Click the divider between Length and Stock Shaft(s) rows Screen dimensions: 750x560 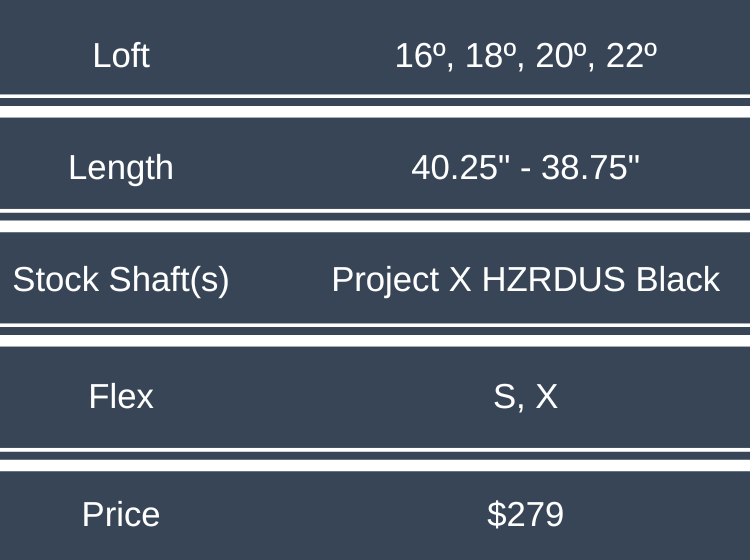click(375, 221)
